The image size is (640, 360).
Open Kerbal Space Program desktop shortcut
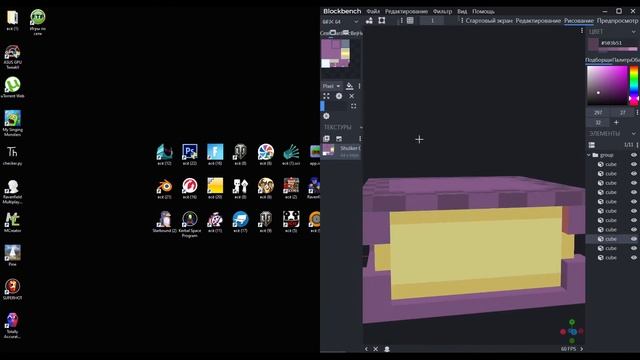[189, 224]
